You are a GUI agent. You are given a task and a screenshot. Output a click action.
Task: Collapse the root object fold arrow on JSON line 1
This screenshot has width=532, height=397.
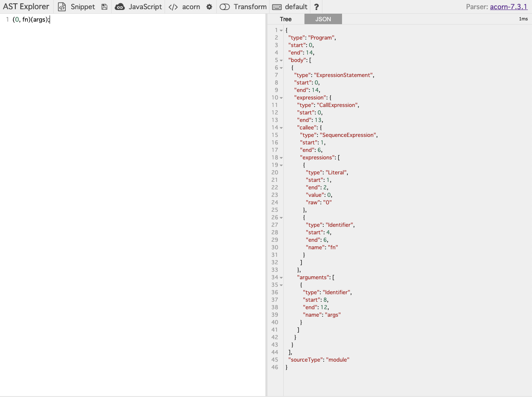(281, 30)
